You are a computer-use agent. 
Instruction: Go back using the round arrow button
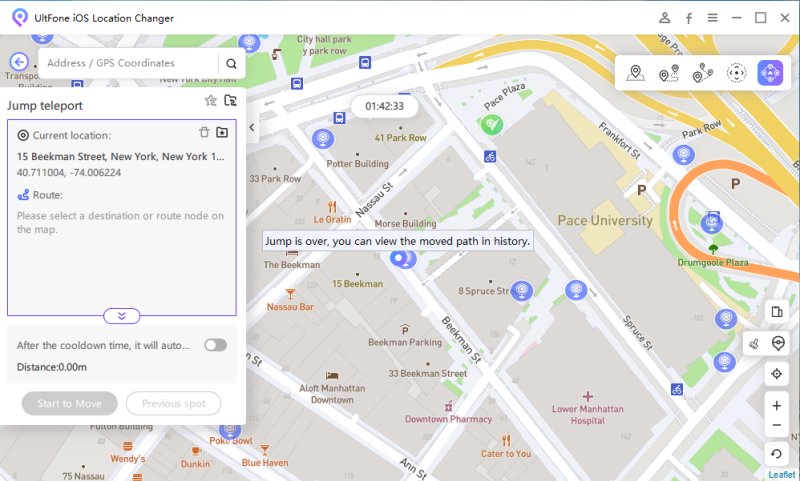(x=19, y=62)
